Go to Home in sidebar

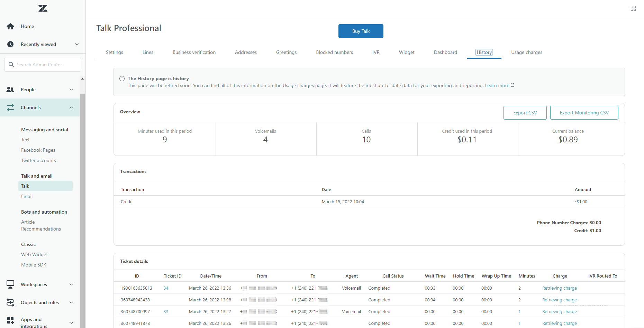pos(27,26)
